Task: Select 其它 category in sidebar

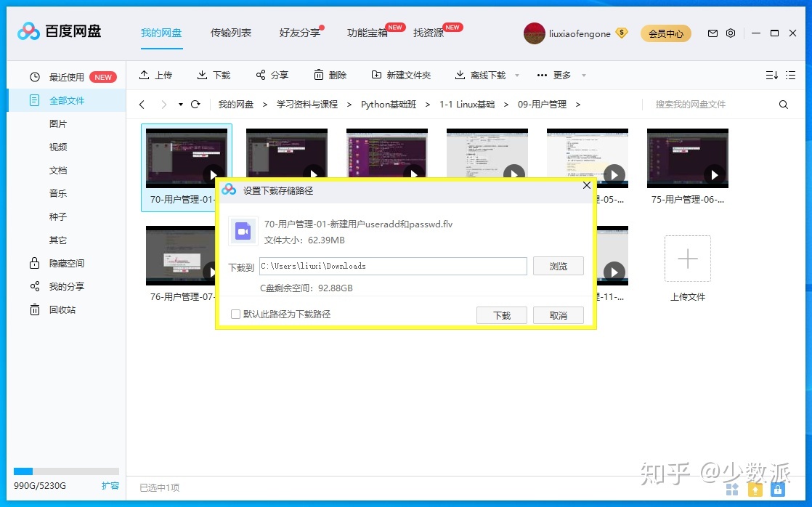Action: click(58, 240)
